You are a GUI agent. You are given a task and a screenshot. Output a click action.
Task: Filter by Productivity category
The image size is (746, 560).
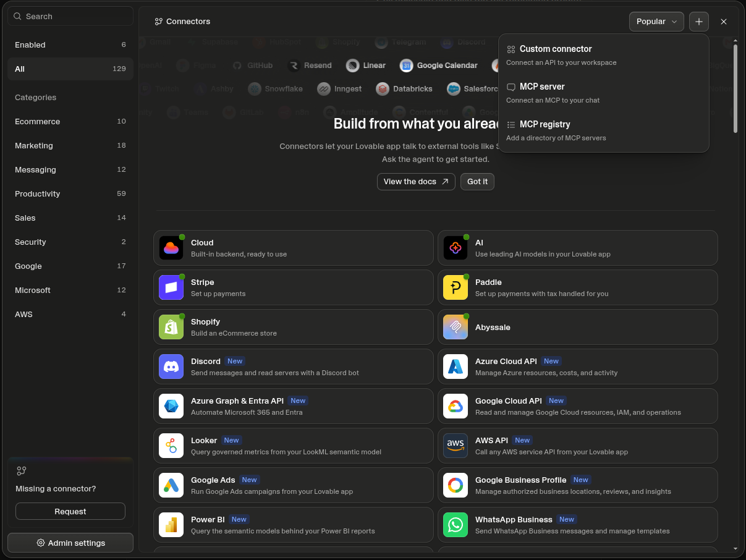pos(70,193)
